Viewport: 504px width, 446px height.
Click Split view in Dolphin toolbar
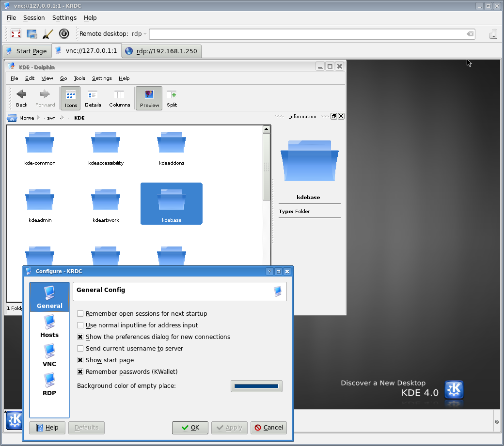pos(172,98)
